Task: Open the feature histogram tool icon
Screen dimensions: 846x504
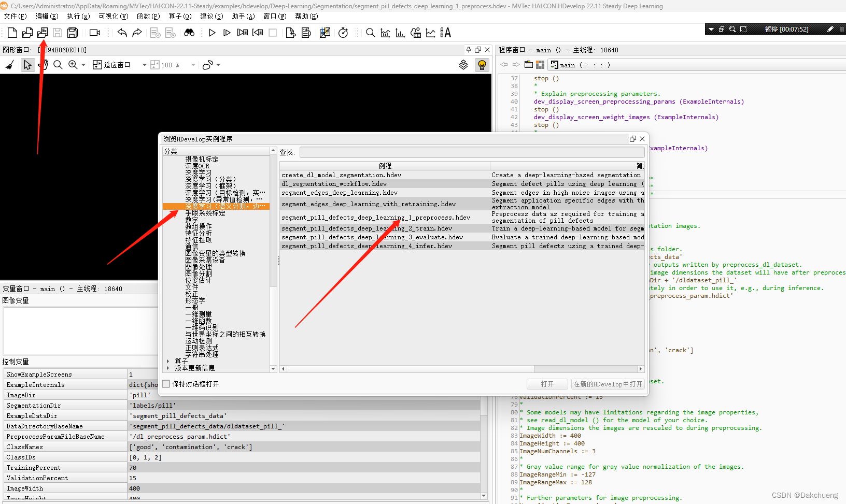Action: [x=400, y=33]
